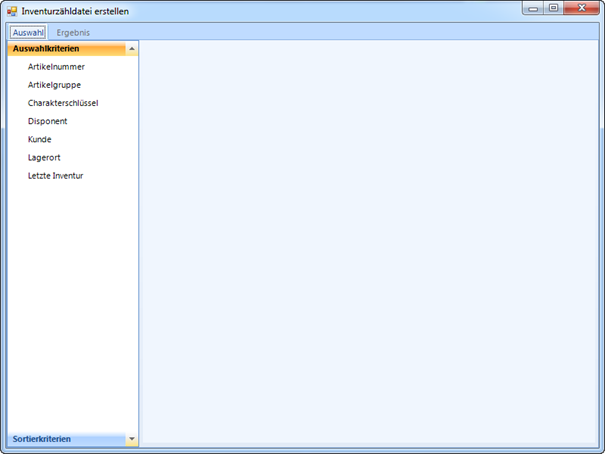This screenshot has height=454, width=605.
Task: Switch to the Auswahl tab
Action: (28, 33)
